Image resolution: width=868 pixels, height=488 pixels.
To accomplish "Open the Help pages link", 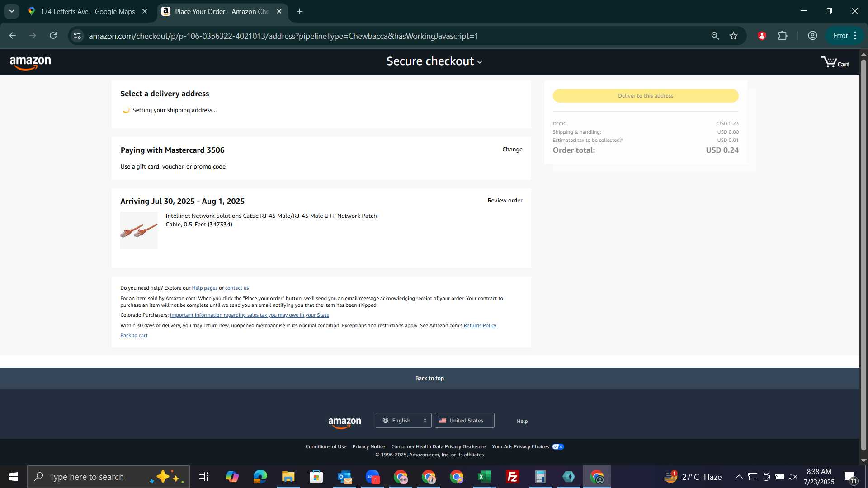I will (x=204, y=288).
